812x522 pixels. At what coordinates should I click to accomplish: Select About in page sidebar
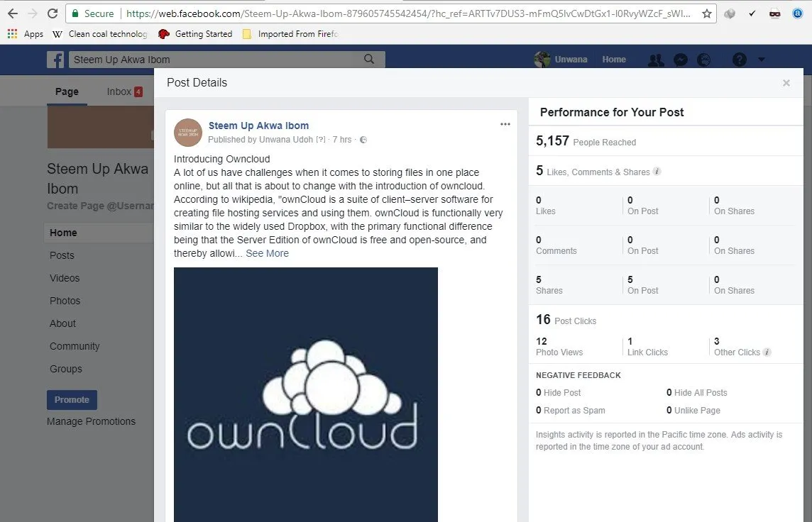[62, 324]
